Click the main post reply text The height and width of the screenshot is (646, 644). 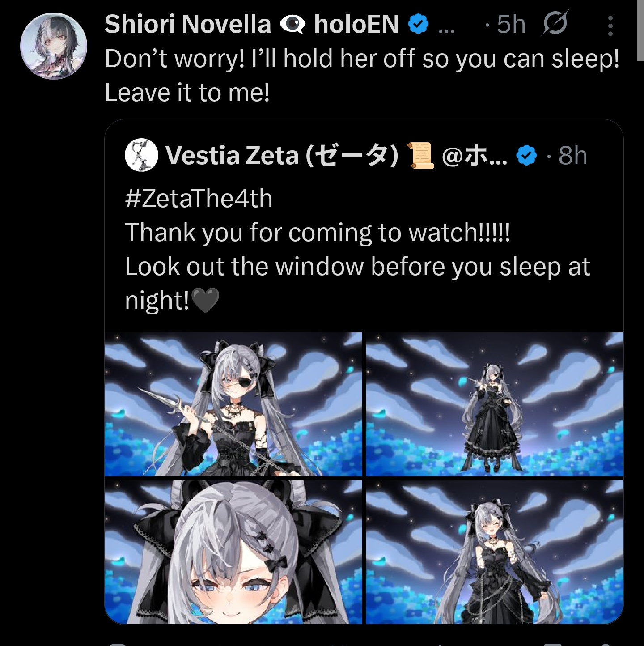point(362,76)
